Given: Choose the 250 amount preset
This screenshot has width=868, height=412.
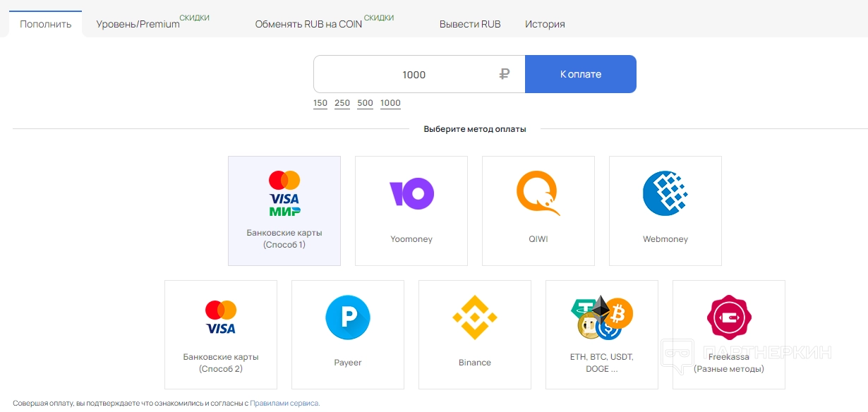Looking at the screenshot, I should click(x=342, y=103).
